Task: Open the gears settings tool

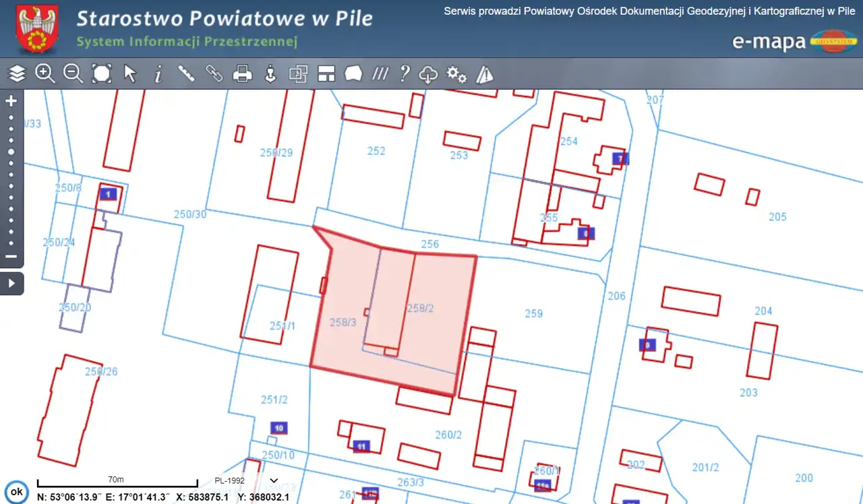Action: pyautogui.click(x=456, y=74)
